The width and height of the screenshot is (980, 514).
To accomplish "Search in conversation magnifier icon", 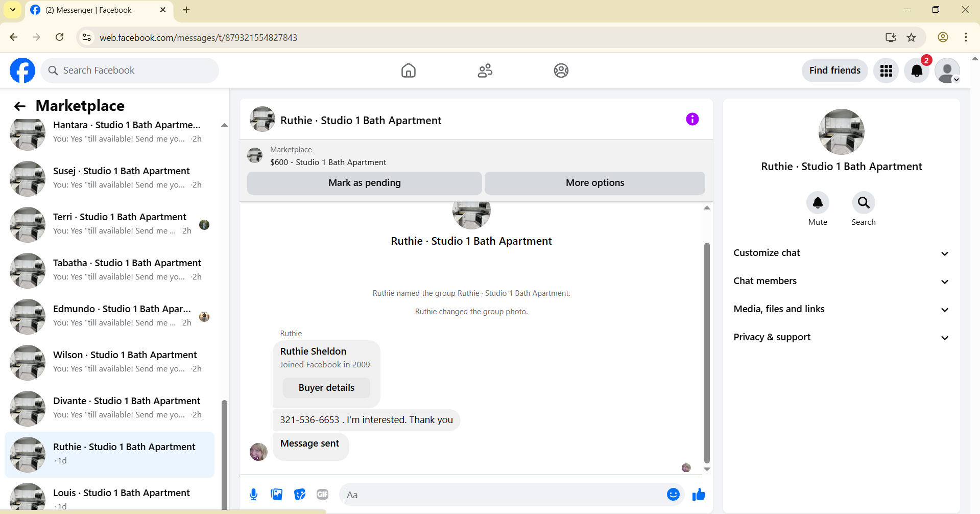I will [x=864, y=203].
